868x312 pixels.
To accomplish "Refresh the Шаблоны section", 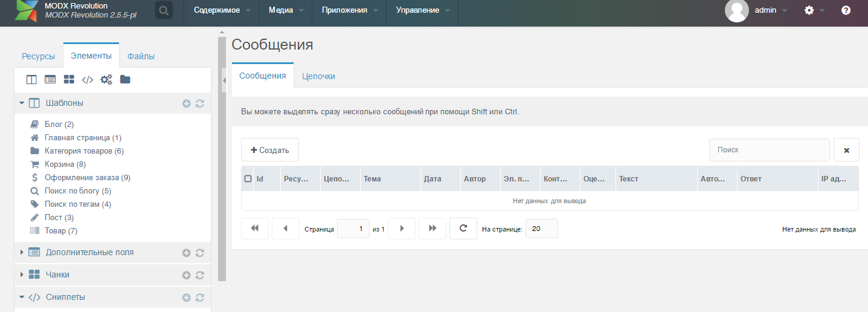I will tap(200, 103).
